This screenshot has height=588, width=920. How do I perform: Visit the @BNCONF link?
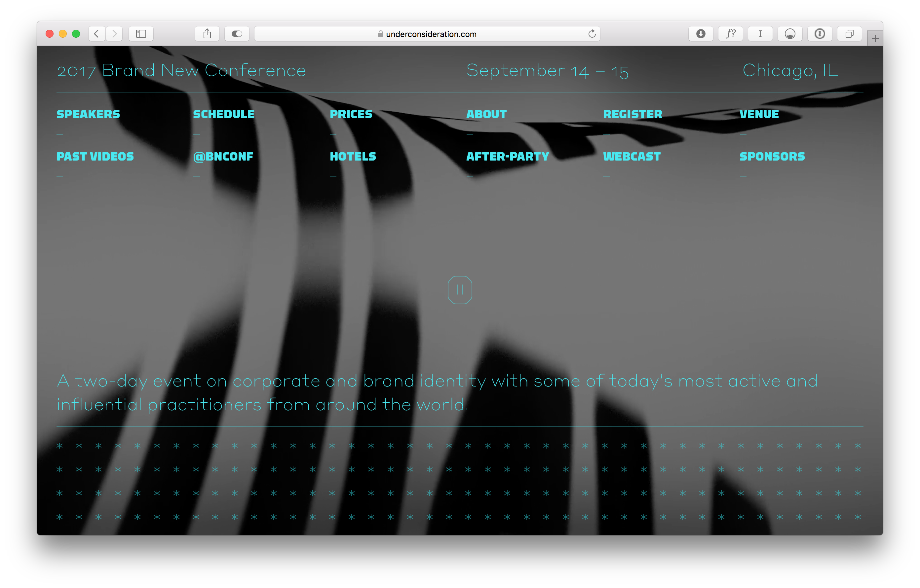click(x=223, y=157)
